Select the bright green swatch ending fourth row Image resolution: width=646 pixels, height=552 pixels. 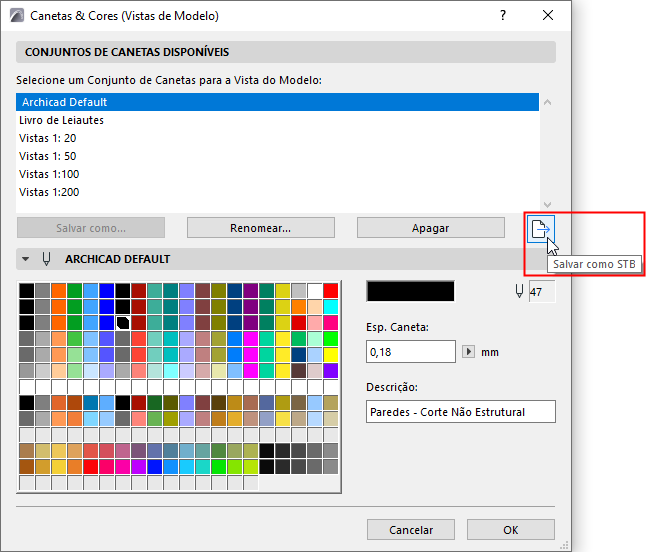[x=331, y=339]
